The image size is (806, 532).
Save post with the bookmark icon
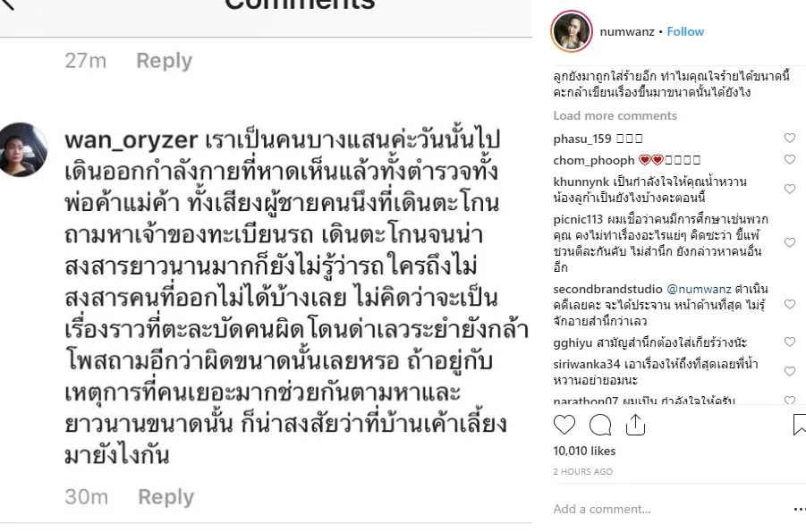(x=800, y=425)
